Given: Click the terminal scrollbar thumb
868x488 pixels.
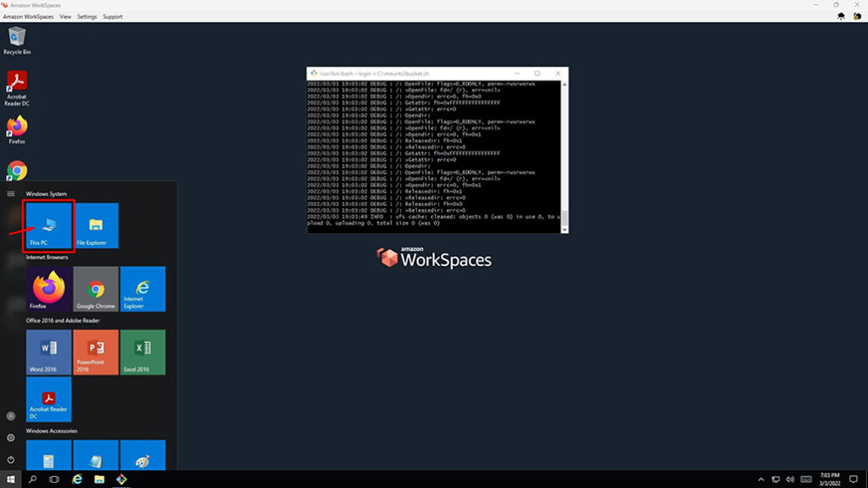Looking at the screenshot, I should (x=565, y=218).
